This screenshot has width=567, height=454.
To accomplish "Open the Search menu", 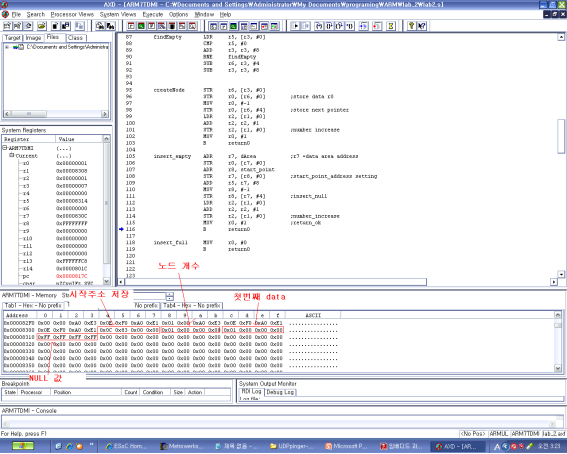I will pyautogui.click(x=36, y=14).
